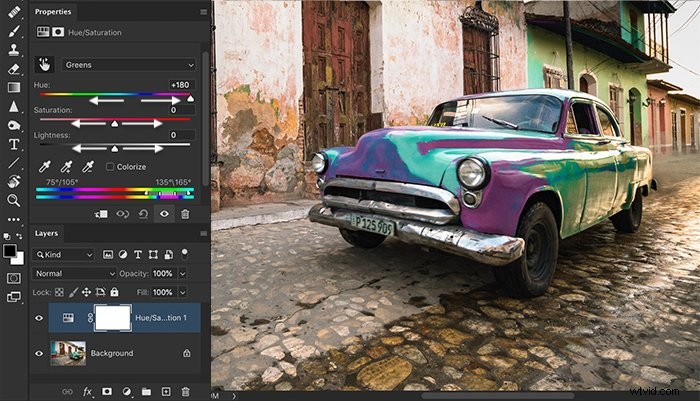Add a layer style with fx

click(87, 392)
